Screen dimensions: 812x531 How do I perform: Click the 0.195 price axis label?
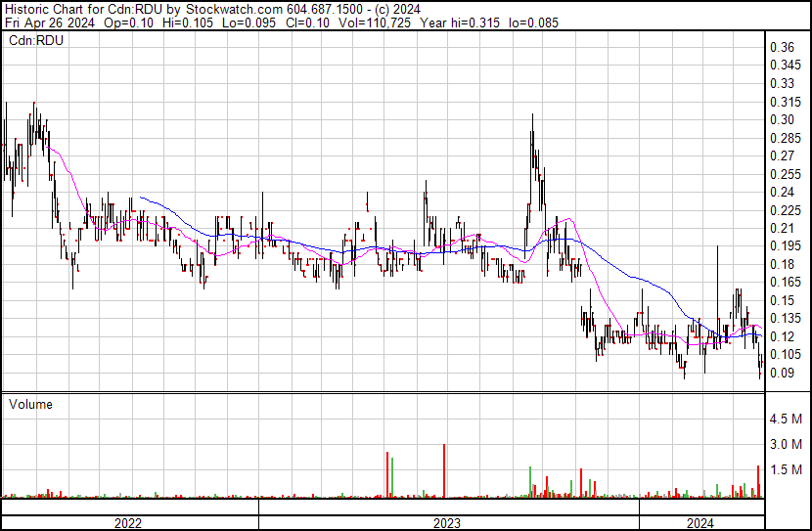[786, 245]
